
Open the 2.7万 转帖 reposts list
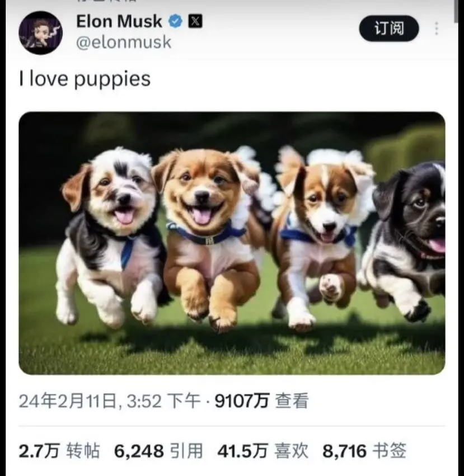(59, 450)
